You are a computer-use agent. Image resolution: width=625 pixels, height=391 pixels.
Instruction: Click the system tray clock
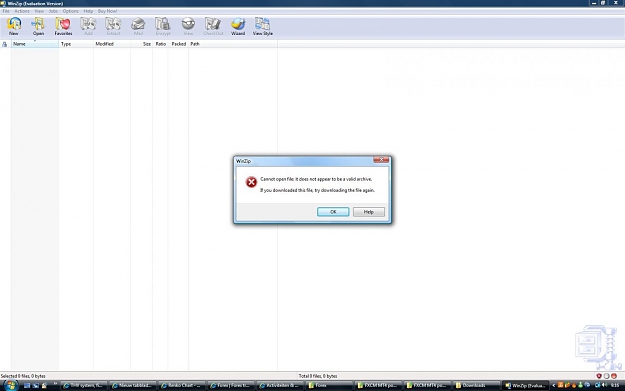615,385
